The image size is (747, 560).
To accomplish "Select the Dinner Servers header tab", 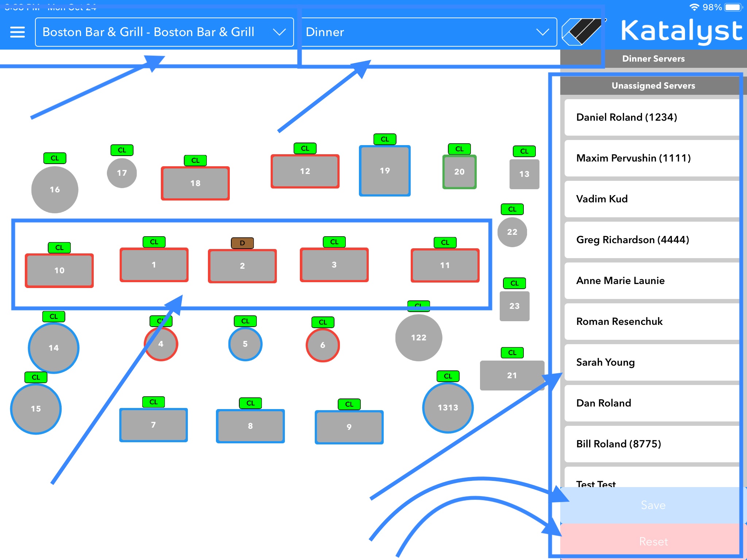I will click(x=653, y=59).
